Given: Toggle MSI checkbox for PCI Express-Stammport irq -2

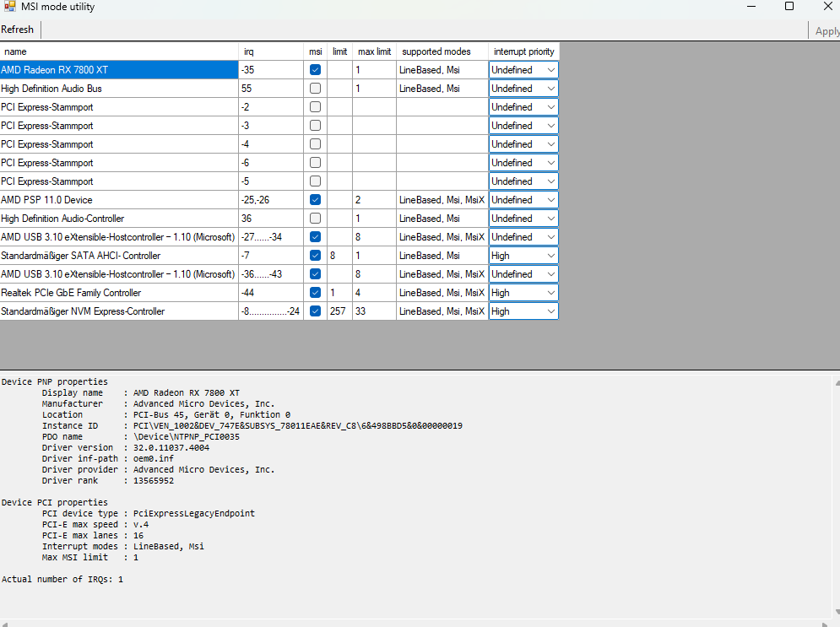Looking at the screenshot, I should point(315,107).
